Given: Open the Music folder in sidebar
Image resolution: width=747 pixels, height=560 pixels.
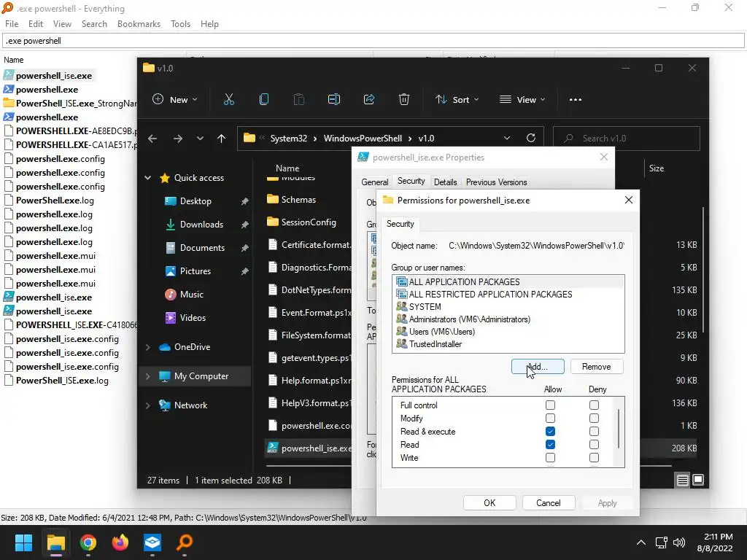Looking at the screenshot, I should pyautogui.click(x=192, y=295).
